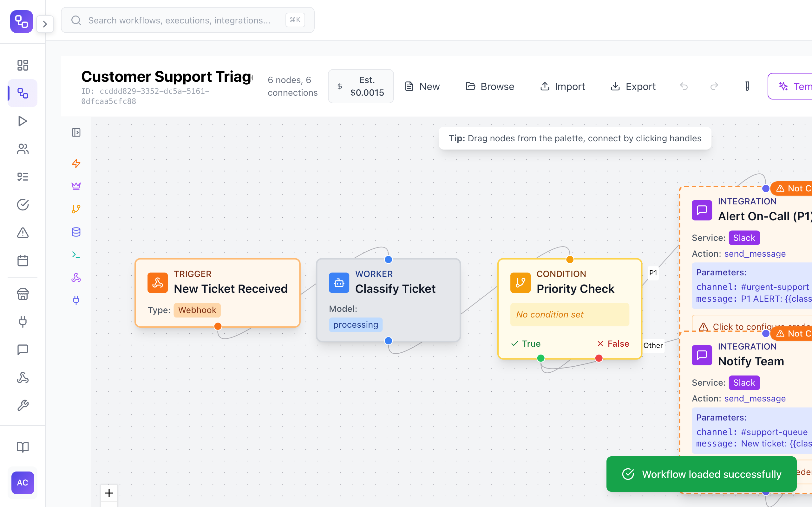
Task: Click the New workflow button
Action: [x=422, y=86]
